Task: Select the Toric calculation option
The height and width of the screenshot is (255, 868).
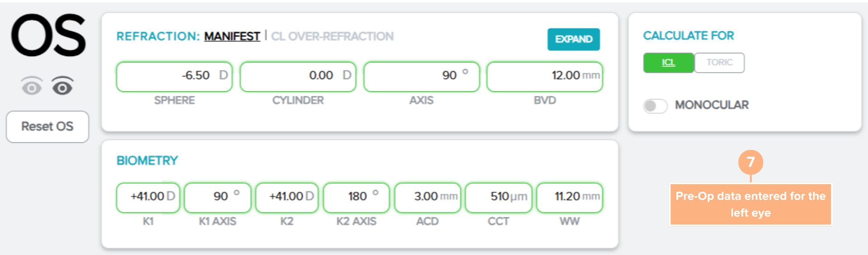Action: click(x=719, y=63)
